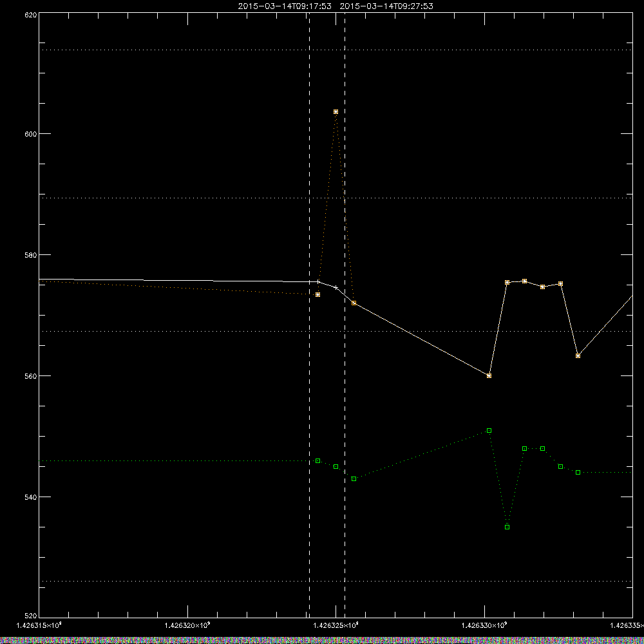644x644 pixels.
Task: Select the orange marker near 563 after the plateau
Action: (x=578, y=355)
